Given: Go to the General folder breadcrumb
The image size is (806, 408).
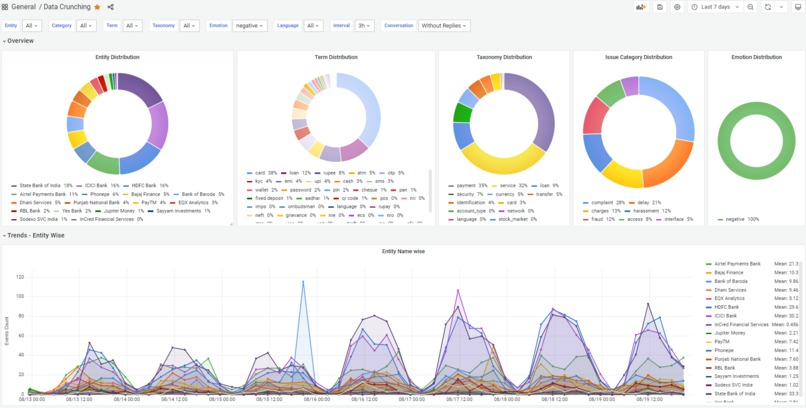Looking at the screenshot, I should tap(24, 7).
